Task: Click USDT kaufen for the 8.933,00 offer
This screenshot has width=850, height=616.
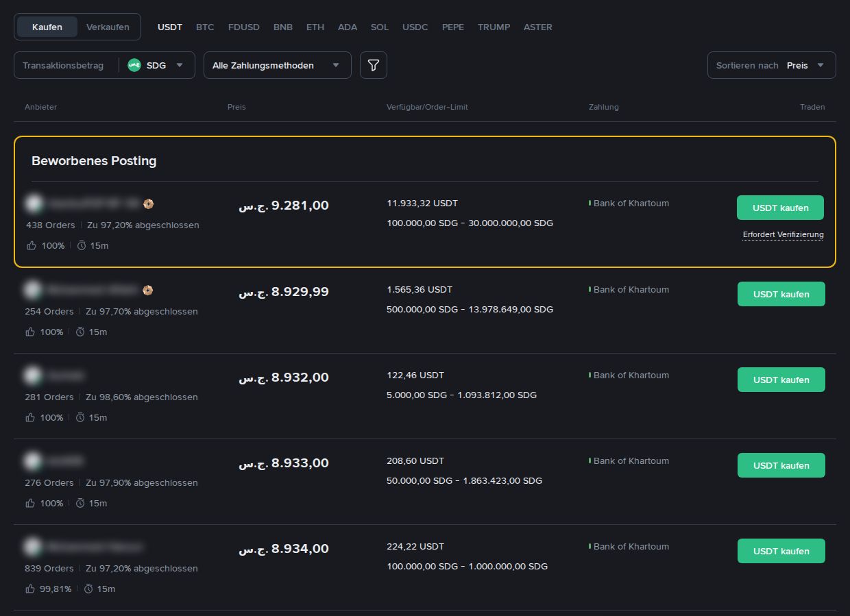Action: point(781,465)
